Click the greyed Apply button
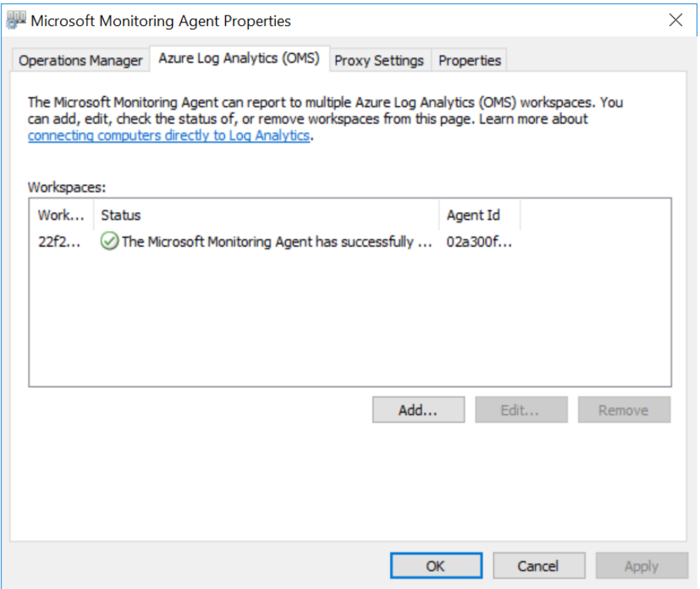 641,565
